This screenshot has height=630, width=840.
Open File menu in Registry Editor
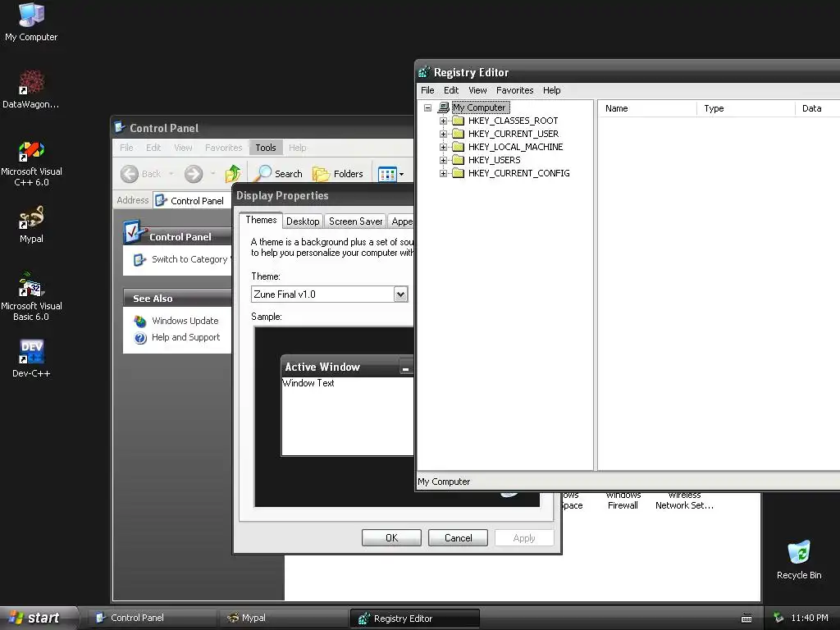427,90
